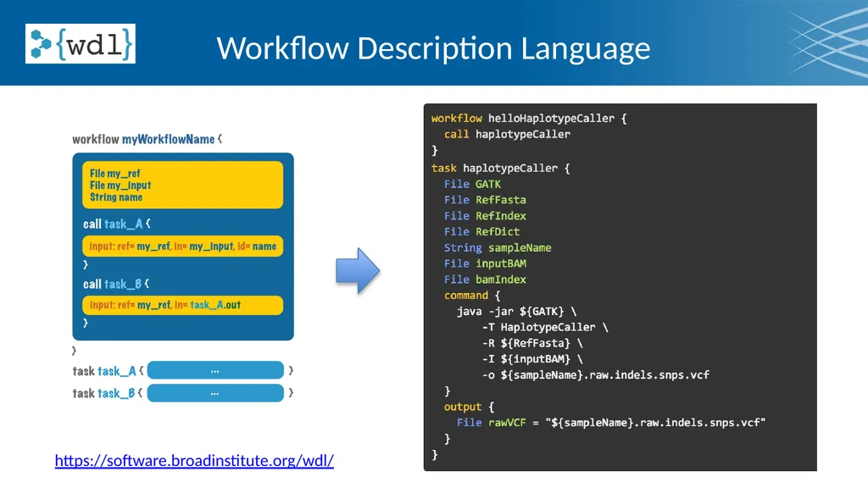Click the 'File RefFasta' code line
The width and height of the screenshot is (868, 488).
click(x=485, y=200)
